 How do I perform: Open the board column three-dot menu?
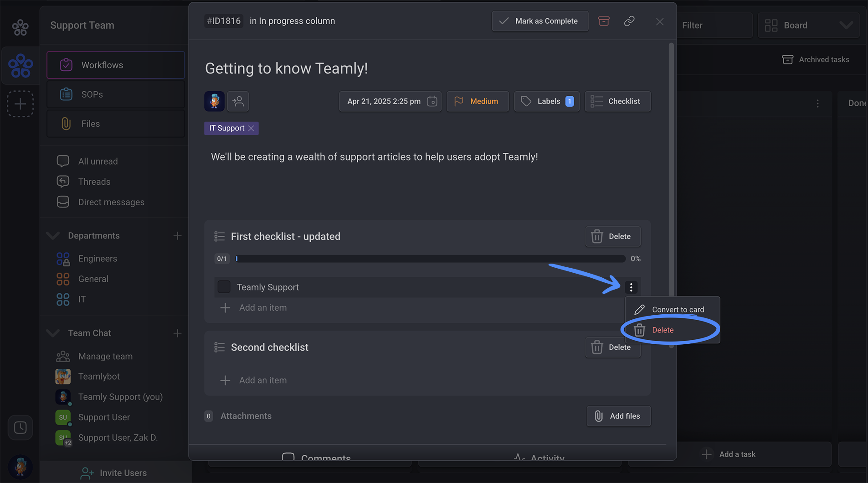click(x=818, y=104)
